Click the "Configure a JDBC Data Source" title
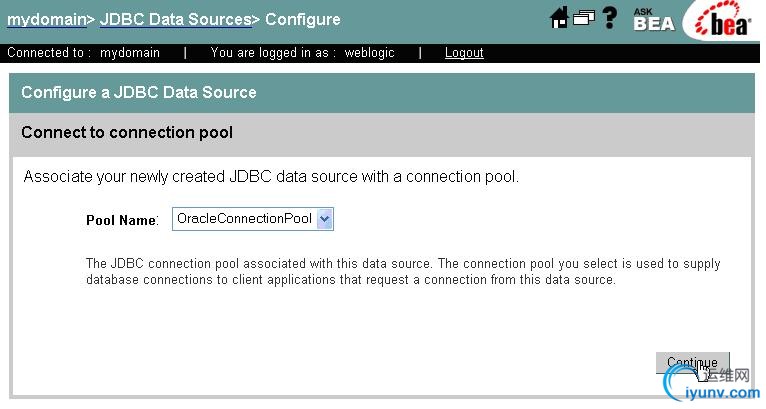 point(139,92)
